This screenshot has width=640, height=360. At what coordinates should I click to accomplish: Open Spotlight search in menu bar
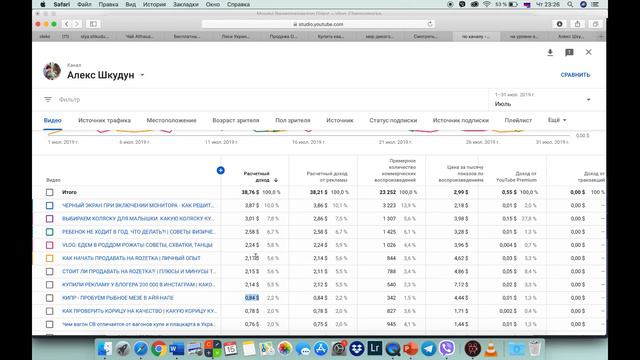[570, 4]
